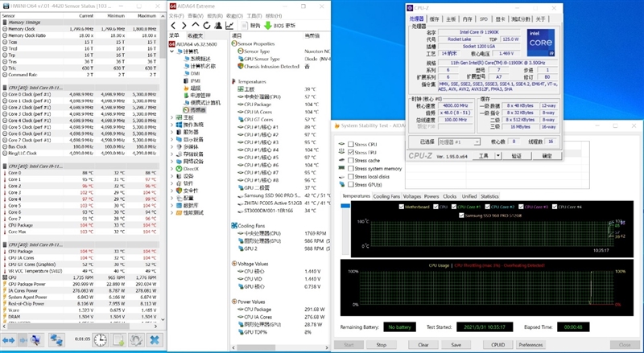The width and height of the screenshot is (644, 353).
Task: Click CPUID button in Stability Test
Action: 497,344
